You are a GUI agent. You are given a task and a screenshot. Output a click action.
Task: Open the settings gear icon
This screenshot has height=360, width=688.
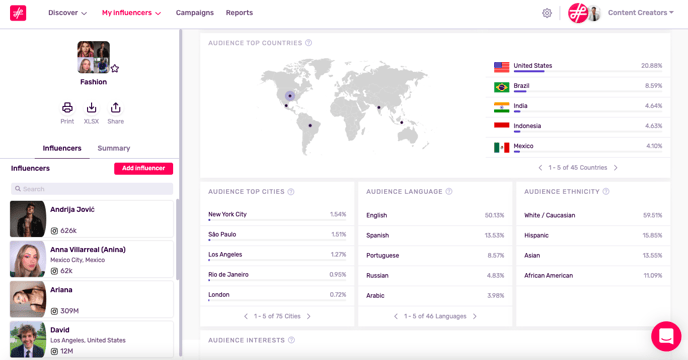pos(547,13)
